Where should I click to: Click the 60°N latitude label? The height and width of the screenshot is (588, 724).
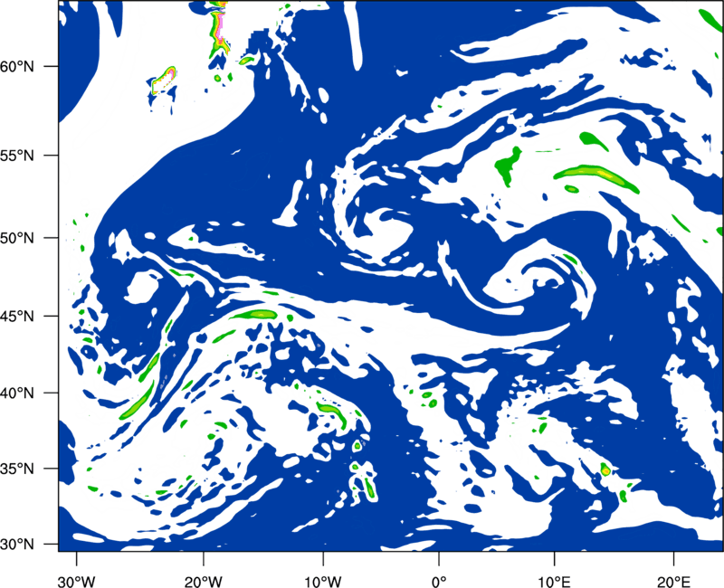17,67
